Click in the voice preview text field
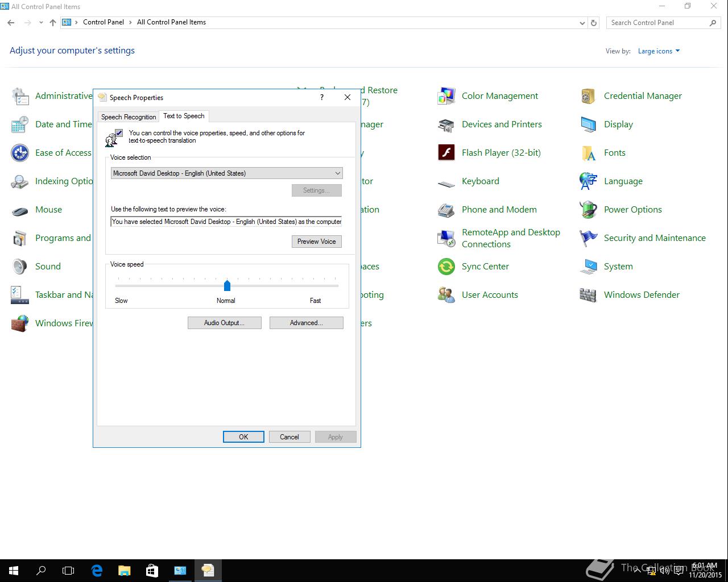728x582 pixels. (226, 222)
